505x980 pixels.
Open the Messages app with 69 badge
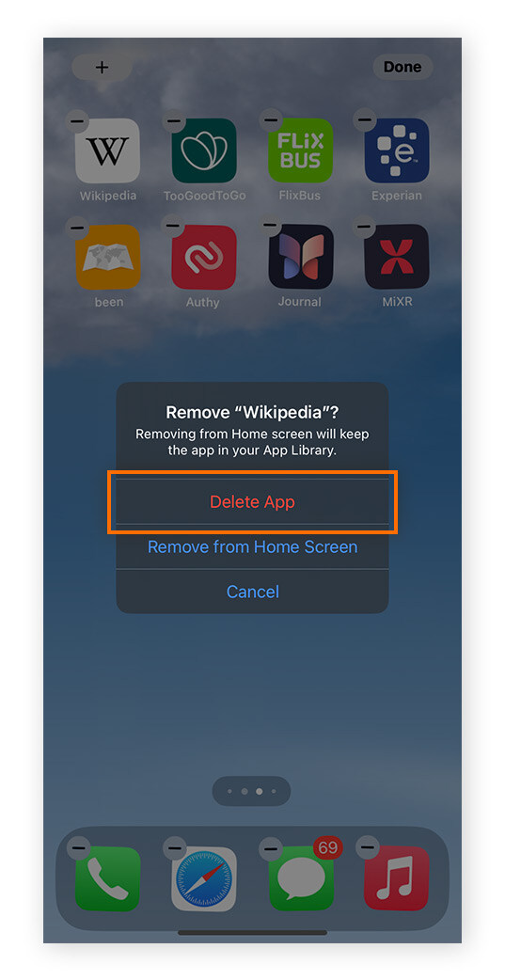[x=301, y=878]
